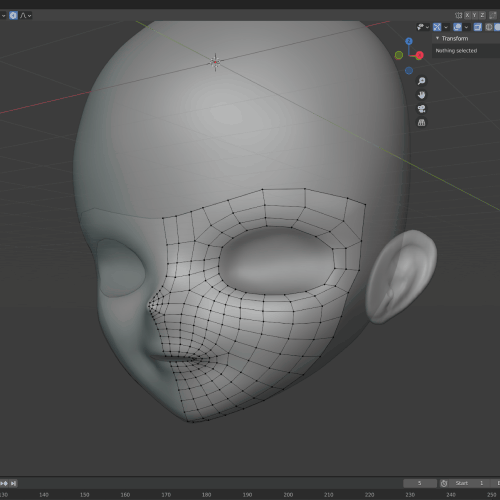Toggle Y axis mirror button
500x500 pixels.
click(x=475, y=15)
